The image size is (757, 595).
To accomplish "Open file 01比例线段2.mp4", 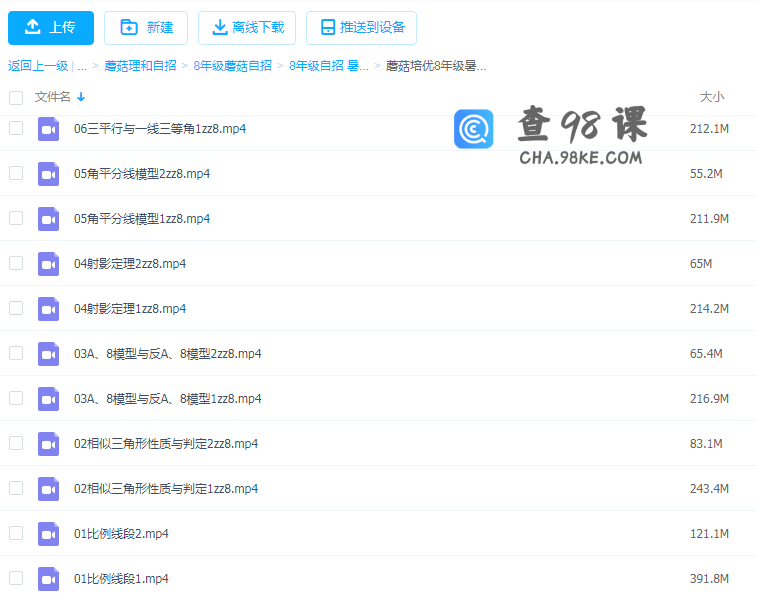I will [121, 534].
